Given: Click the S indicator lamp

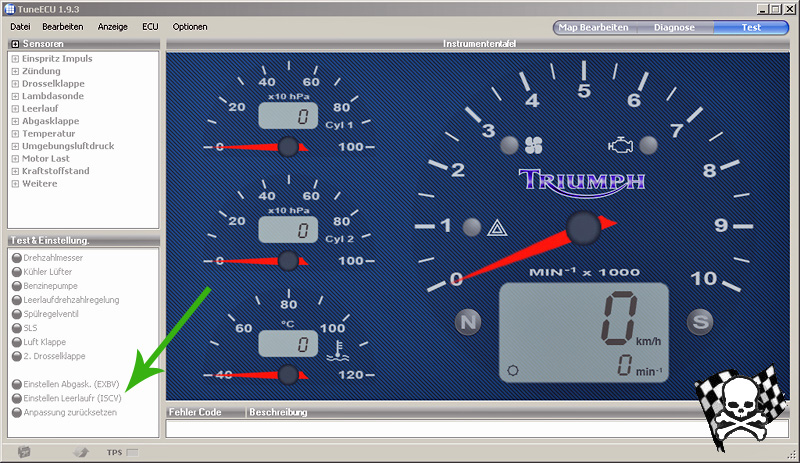Looking at the screenshot, I should 700,322.
